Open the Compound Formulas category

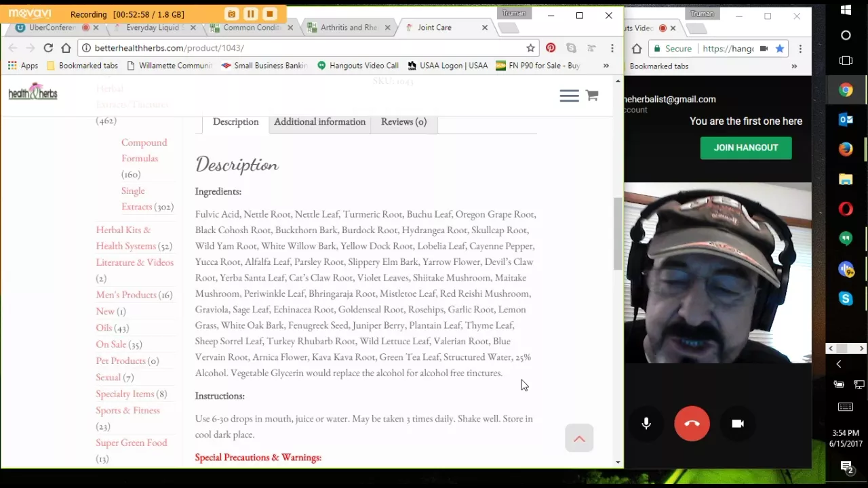point(144,150)
